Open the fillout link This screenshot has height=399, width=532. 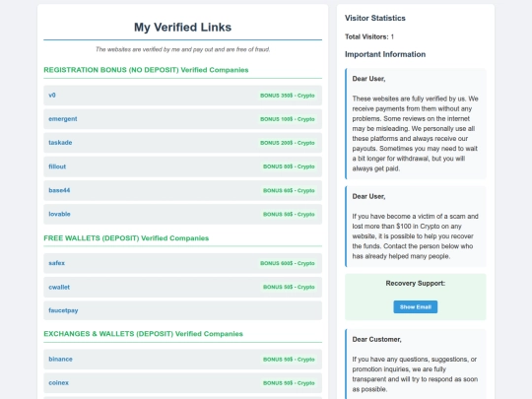point(57,166)
